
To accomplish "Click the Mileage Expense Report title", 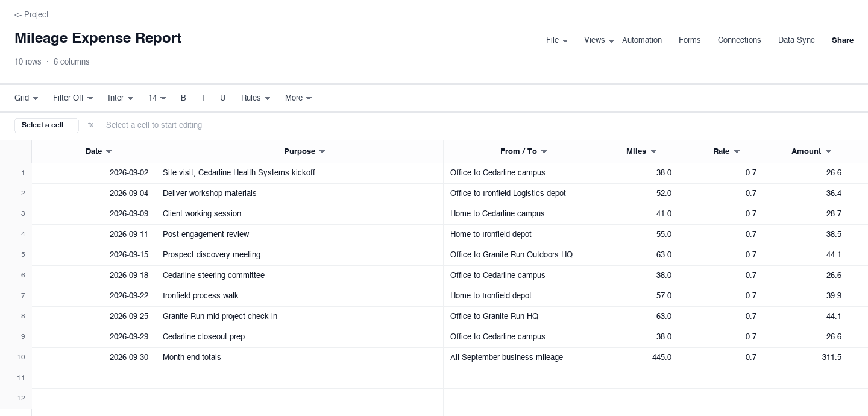I will 98,38.
